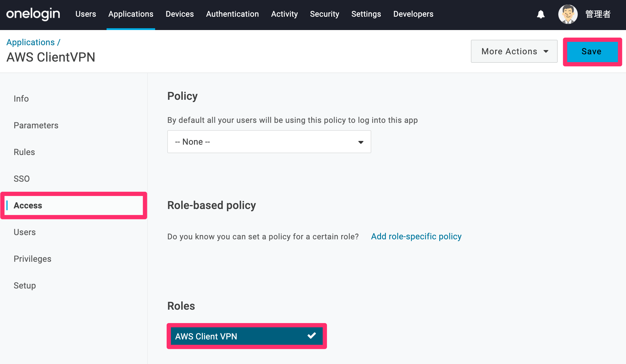Toggle the AWS Client VPN role
The image size is (626, 364).
pos(247,336)
